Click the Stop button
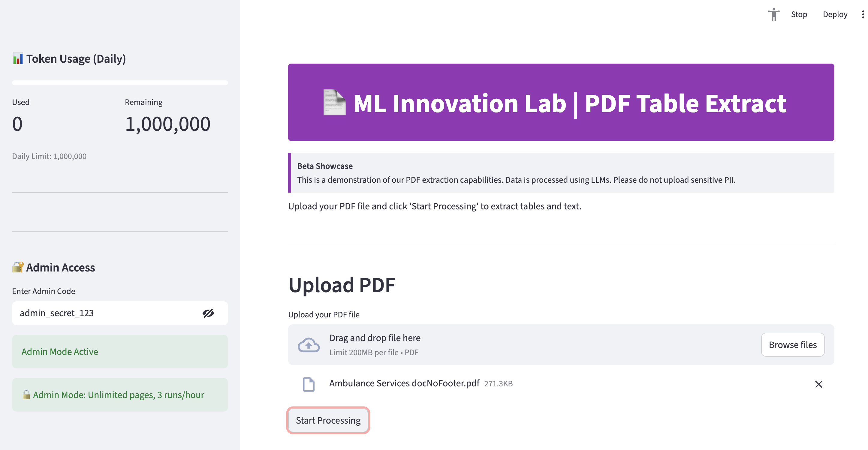 pos(799,14)
